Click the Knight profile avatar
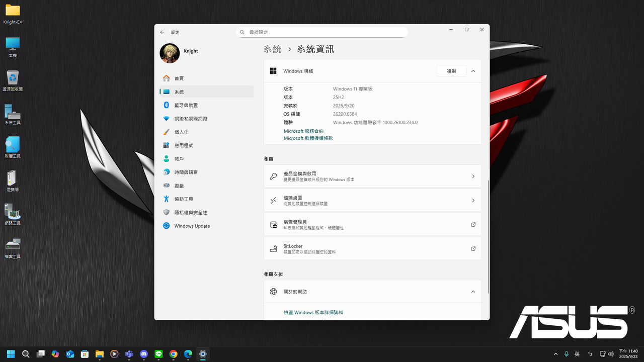The image size is (644, 362). (170, 53)
